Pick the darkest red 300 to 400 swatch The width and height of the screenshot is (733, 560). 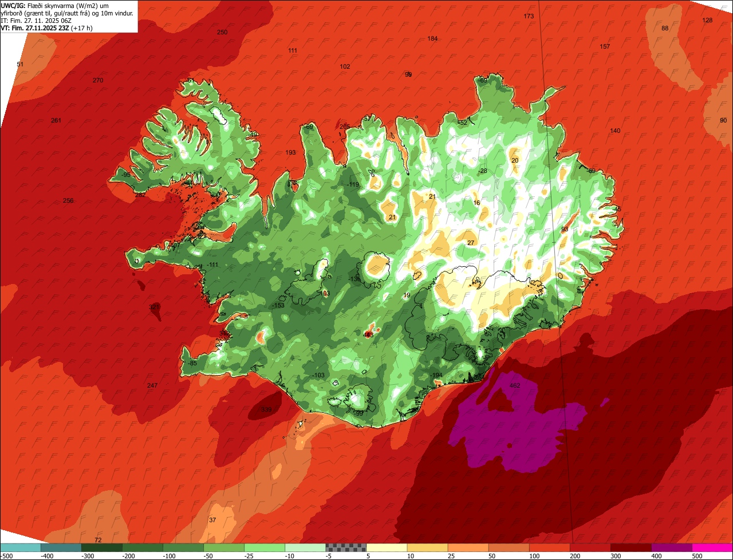pyautogui.click(x=631, y=547)
